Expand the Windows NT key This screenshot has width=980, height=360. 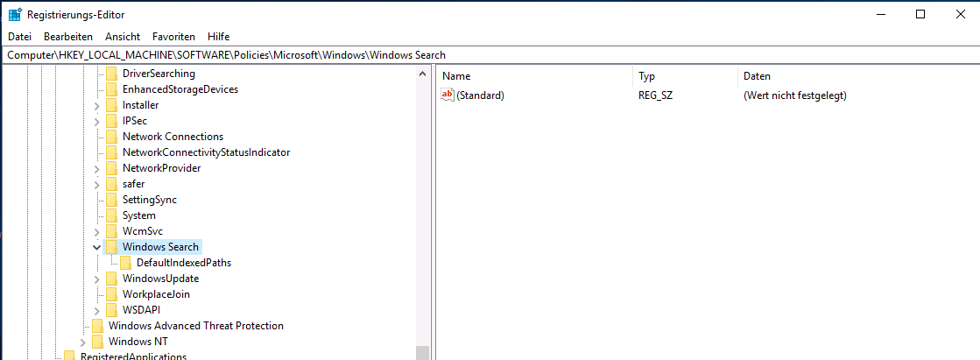(82, 342)
